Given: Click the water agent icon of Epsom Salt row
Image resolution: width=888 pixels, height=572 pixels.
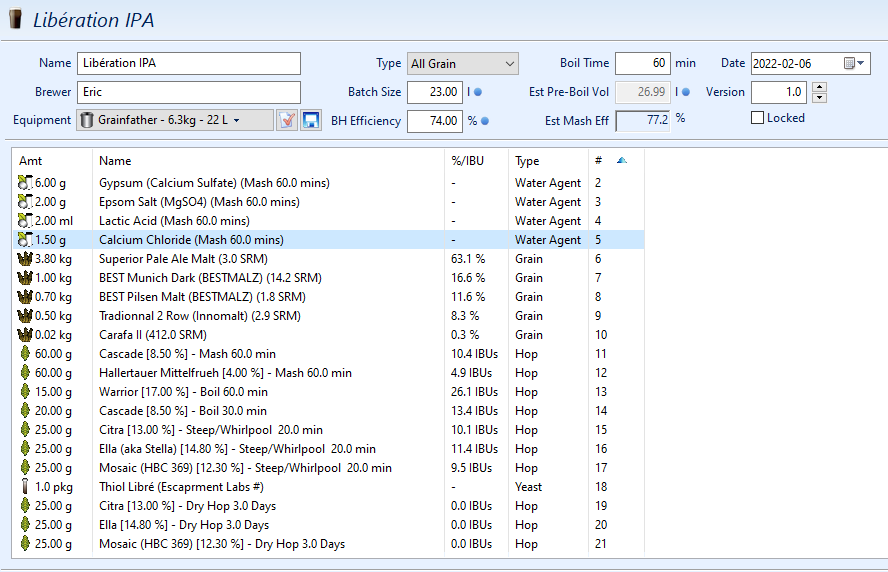Looking at the screenshot, I should 25,202.
